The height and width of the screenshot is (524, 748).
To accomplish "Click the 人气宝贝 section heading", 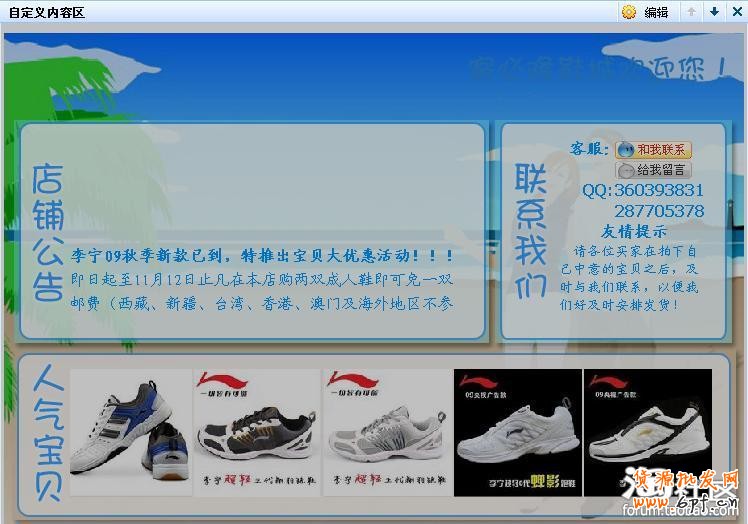I will [x=47, y=433].
